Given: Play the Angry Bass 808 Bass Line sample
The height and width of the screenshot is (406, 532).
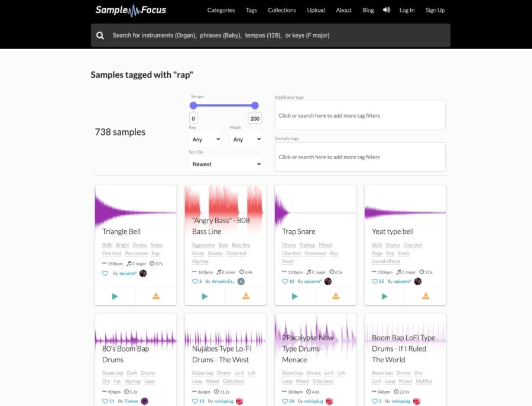Looking at the screenshot, I should [x=205, y=296].
